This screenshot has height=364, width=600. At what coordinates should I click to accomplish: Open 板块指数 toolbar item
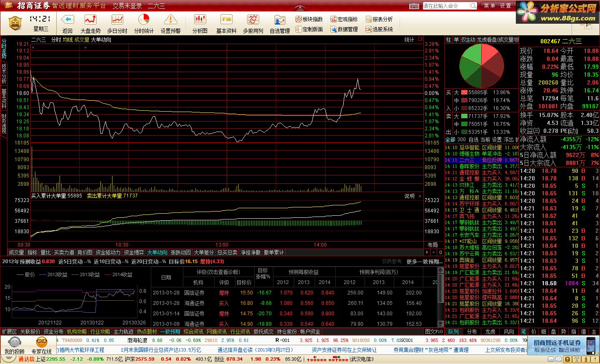pos(309,19)
